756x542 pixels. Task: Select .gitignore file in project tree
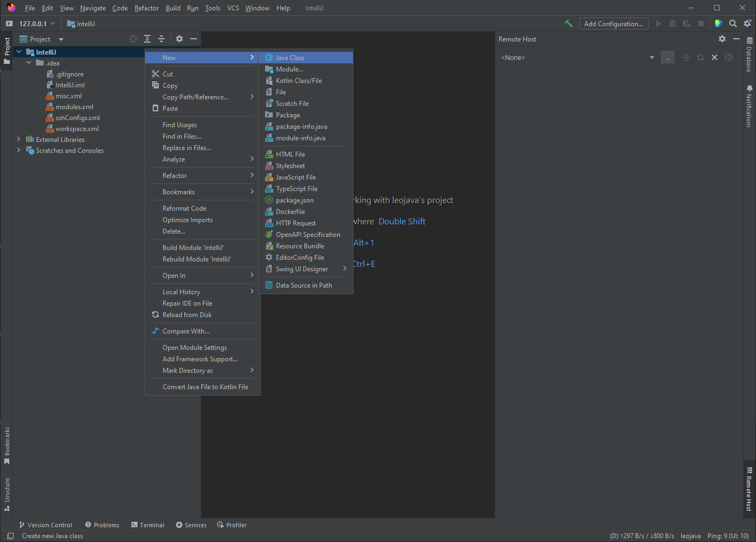[x=65, y=74]
